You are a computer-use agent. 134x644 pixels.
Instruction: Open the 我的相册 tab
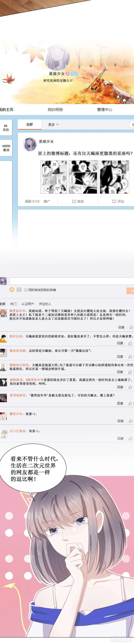55,110
